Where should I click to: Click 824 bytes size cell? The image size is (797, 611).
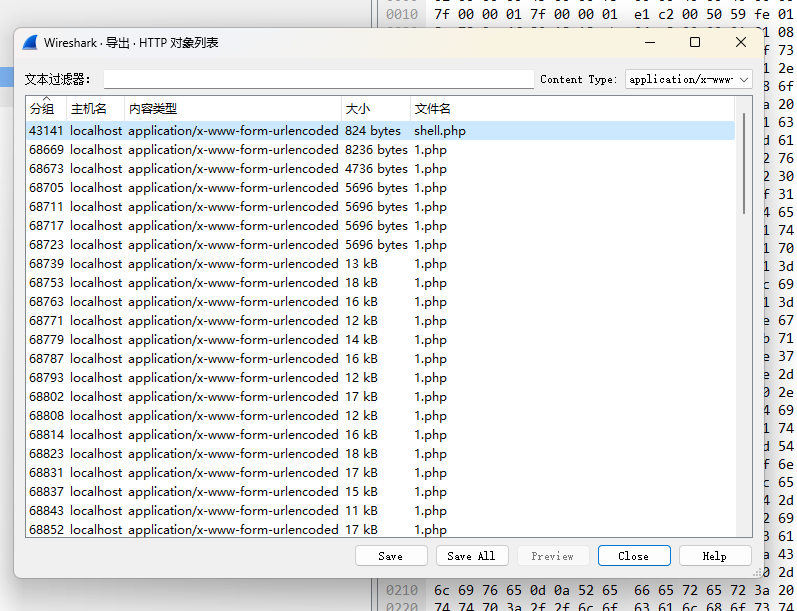coord(373,131)
